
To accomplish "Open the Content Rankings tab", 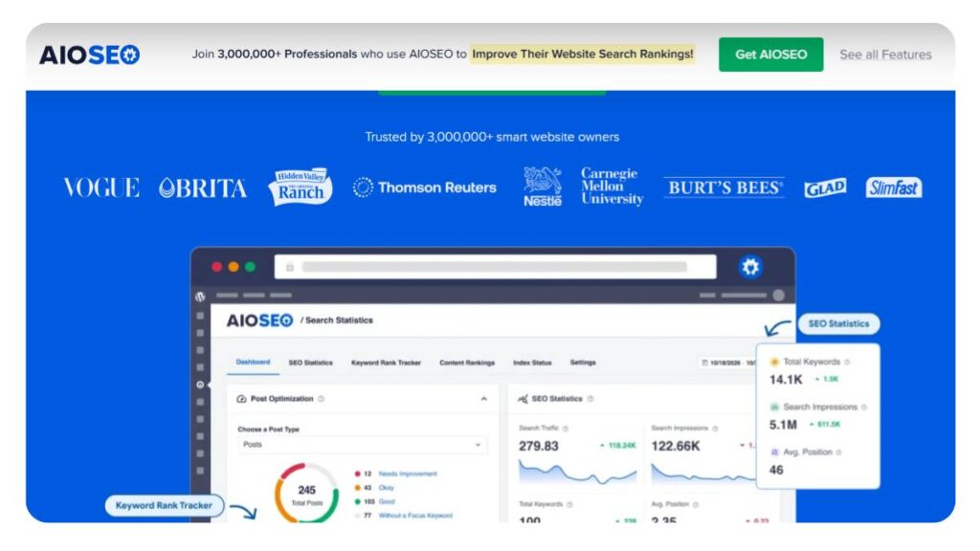I will [x=467, y=363].
